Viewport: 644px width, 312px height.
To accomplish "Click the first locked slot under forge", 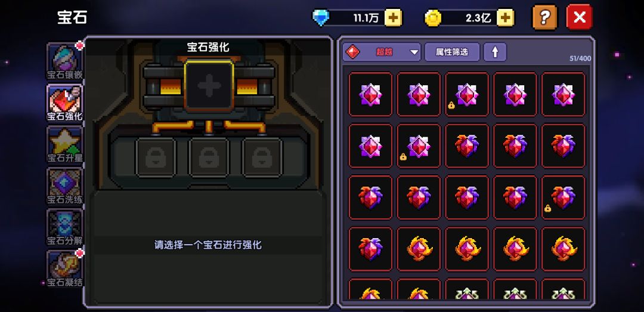I will click(x=156, y=157).
